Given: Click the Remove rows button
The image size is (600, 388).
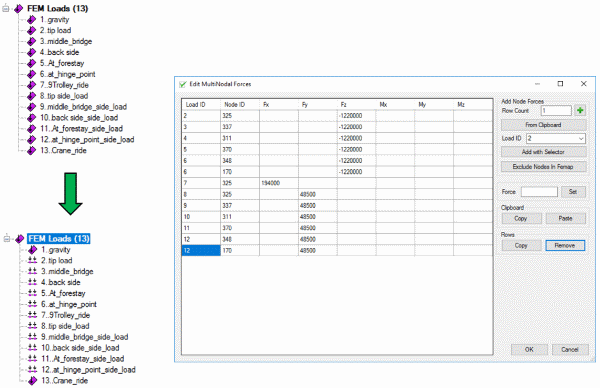Looking at the screenshot, I should click(x=565, y=246).
